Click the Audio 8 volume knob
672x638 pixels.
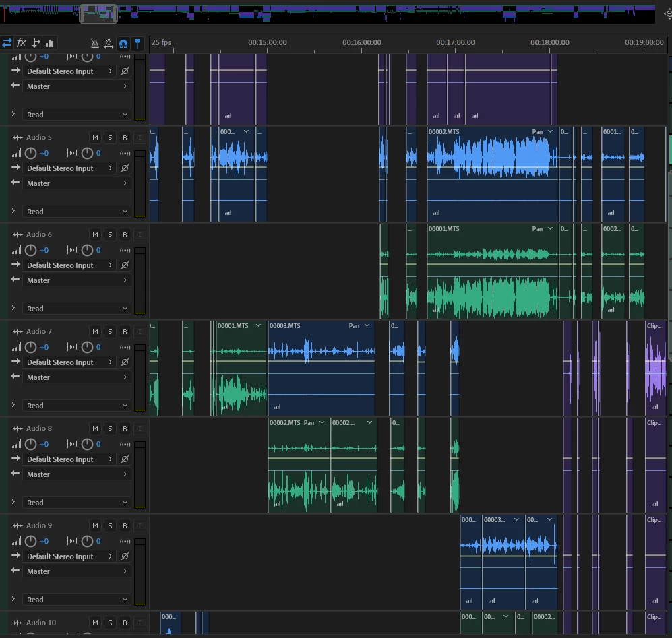click(30, 445)
